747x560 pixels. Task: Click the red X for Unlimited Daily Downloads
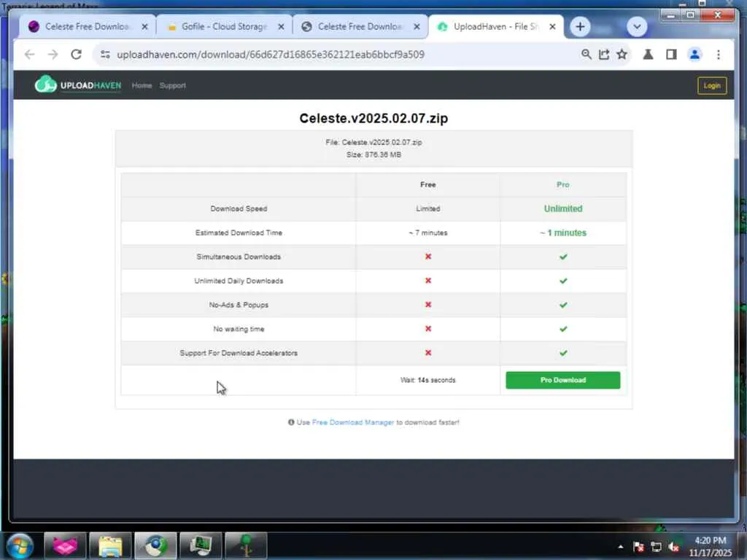coord(427,281)
